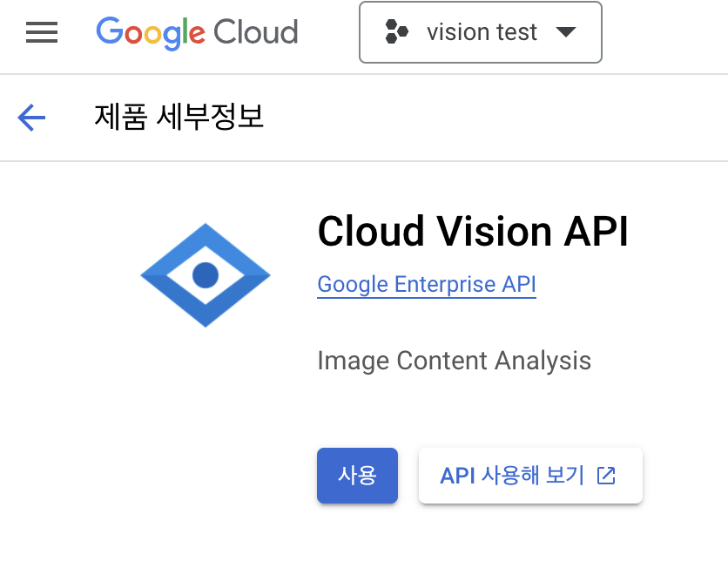Click the project selector hexagon icon
Image resolution: width=728 pixels, height=561 pixels.
click(397, 32)
